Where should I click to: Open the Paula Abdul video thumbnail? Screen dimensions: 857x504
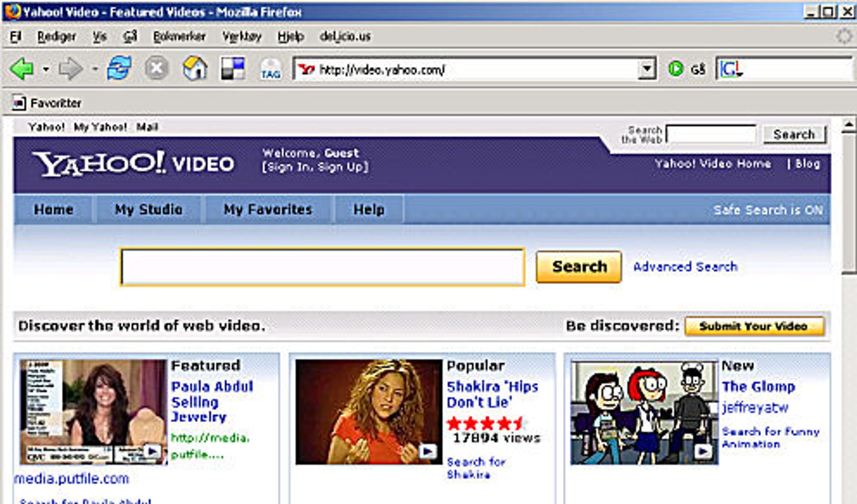coord(93,412)
